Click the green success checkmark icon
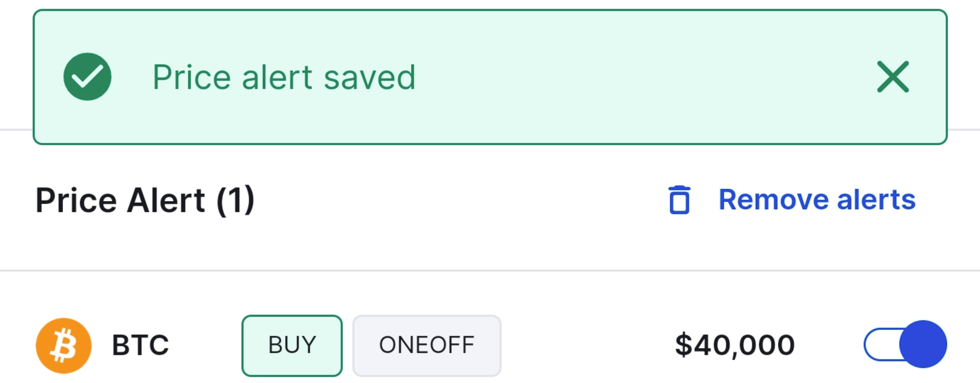 click(x=87, y=77)
